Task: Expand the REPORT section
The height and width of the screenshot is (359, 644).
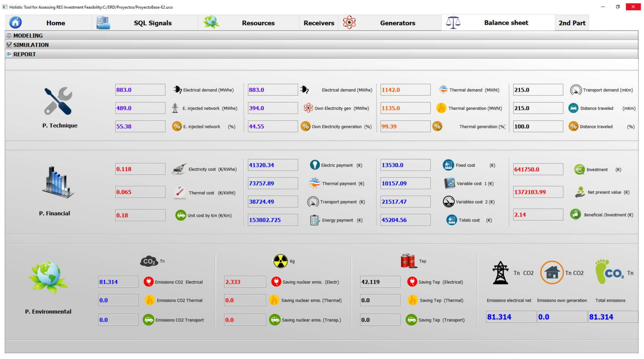Action: (x=24, y=54)
